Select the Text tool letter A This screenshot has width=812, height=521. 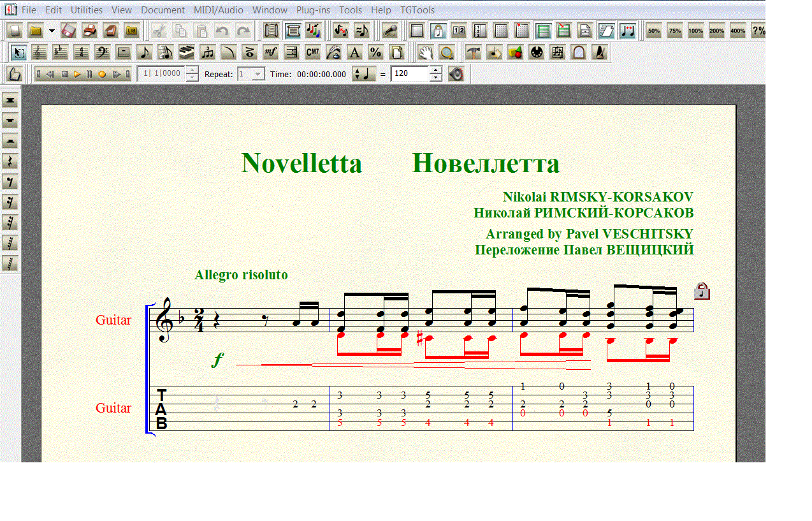click(355, 52)
